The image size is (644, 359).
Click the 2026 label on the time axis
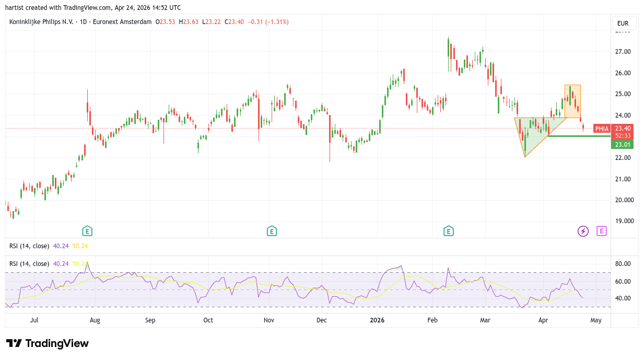[376, 320]
